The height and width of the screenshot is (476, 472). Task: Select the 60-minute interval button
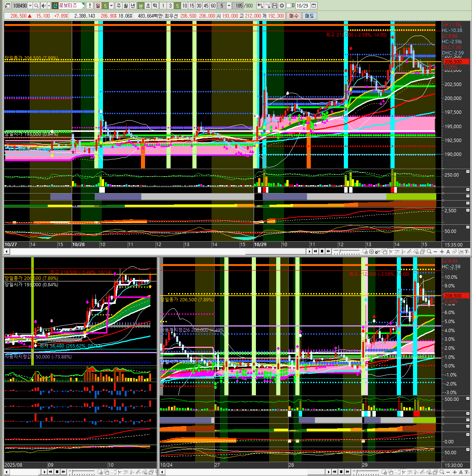[x=213, y=6]
